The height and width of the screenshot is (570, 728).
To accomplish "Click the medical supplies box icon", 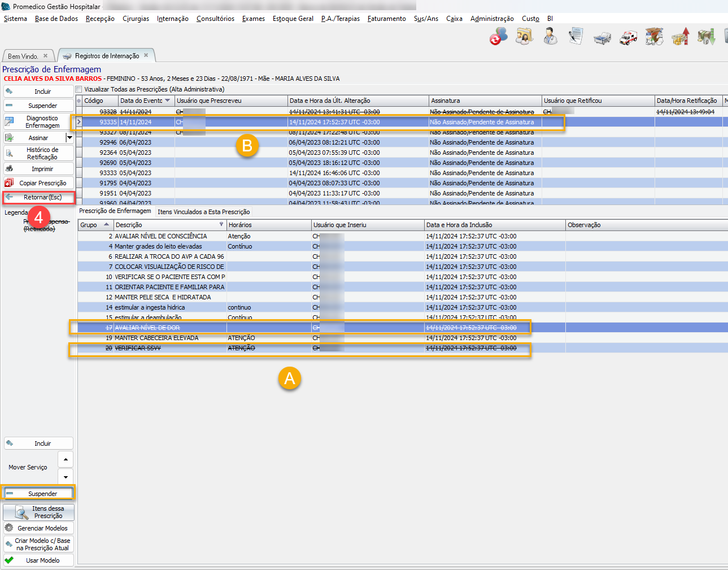I will coord(654,37).
